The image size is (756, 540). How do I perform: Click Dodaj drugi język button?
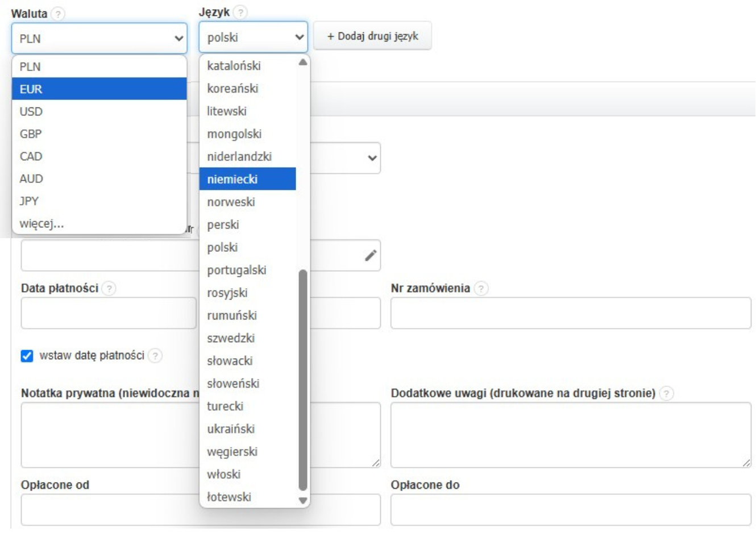[x=372, y=36]
